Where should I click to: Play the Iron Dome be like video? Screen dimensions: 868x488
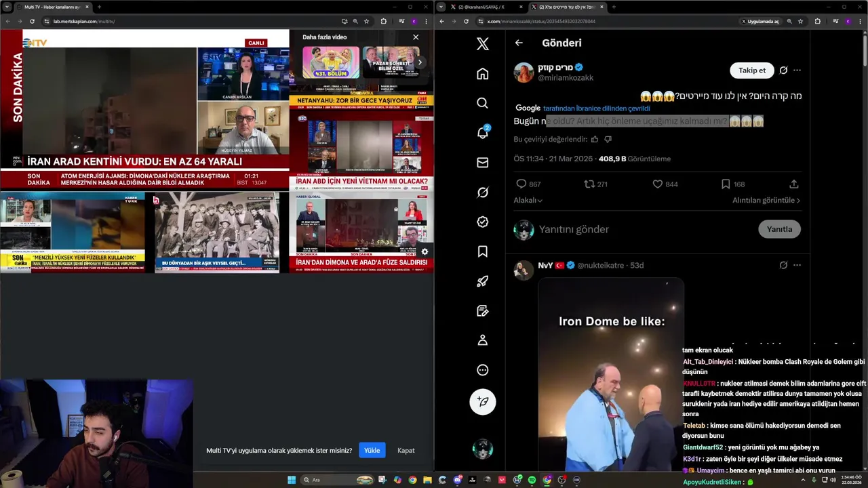[611, 375]
